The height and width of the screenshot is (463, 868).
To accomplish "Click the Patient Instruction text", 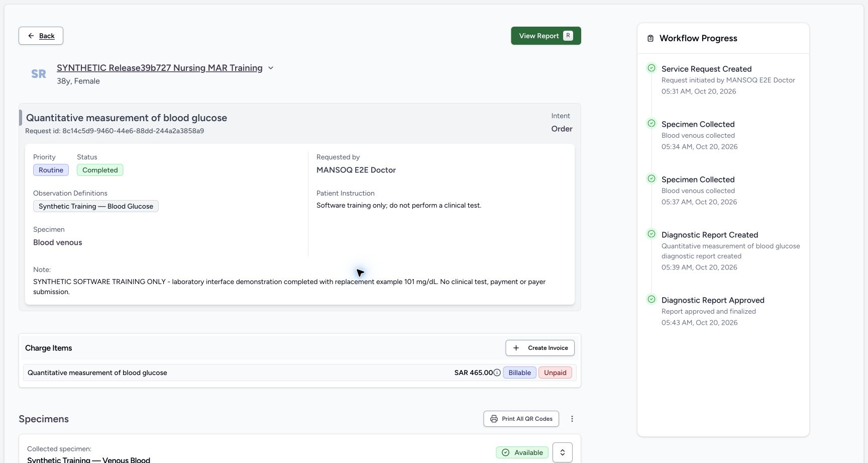I will [x=399, y=205].
